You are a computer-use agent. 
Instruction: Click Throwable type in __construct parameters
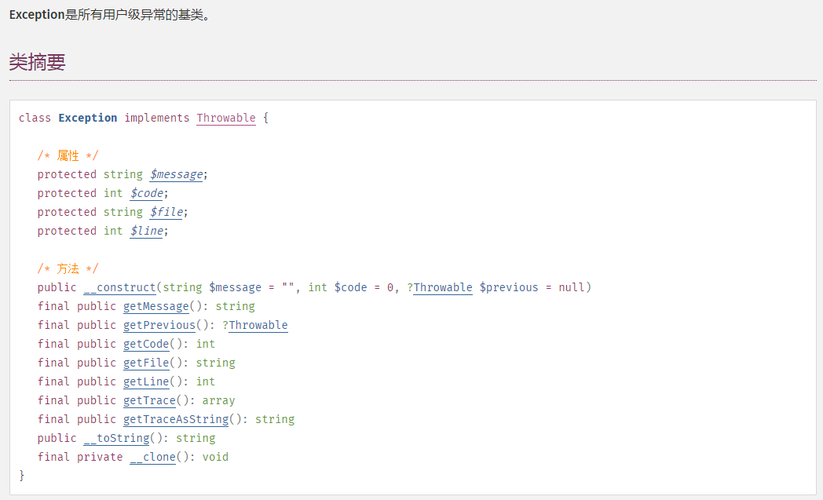click(442, 288)
